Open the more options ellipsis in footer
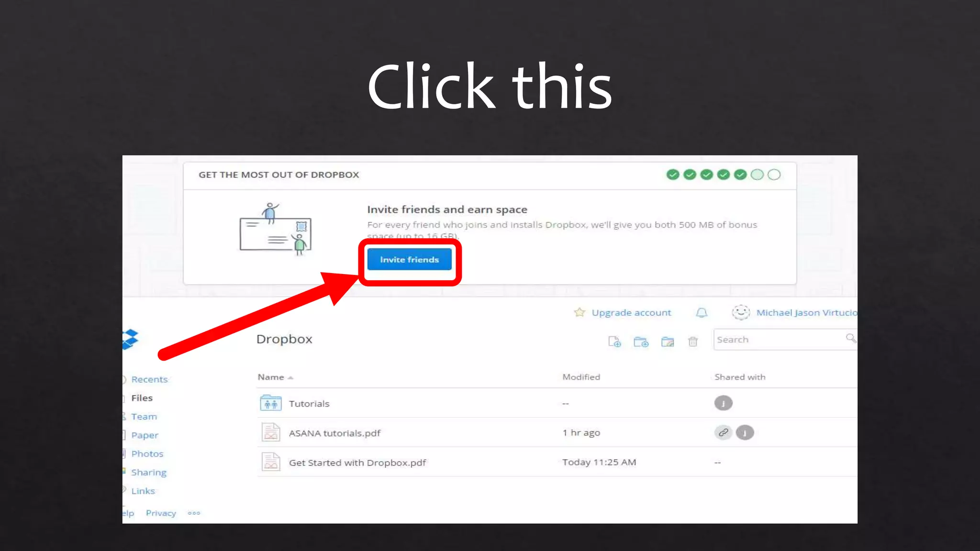Image resolution: width=980 pixels, height=551 pixels. tap(194, 513)
